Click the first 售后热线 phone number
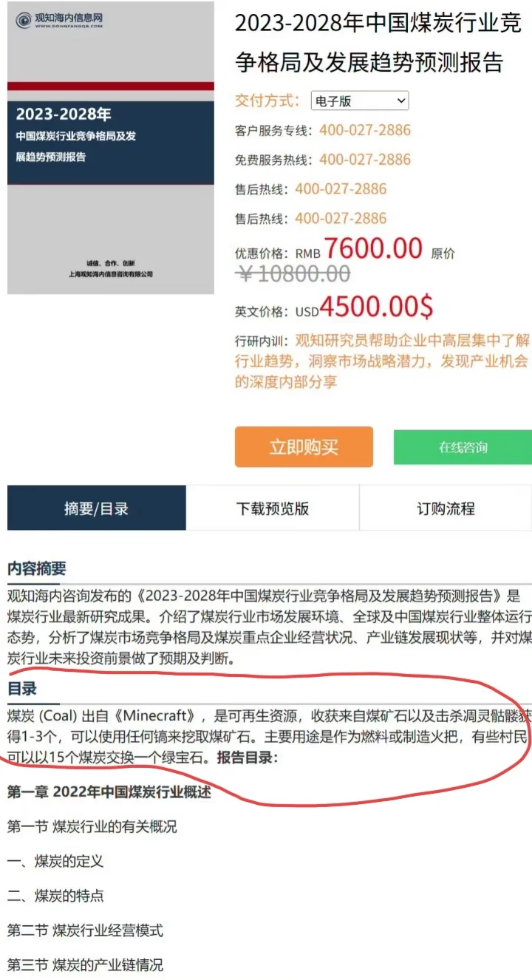 (x=341, y=189)
